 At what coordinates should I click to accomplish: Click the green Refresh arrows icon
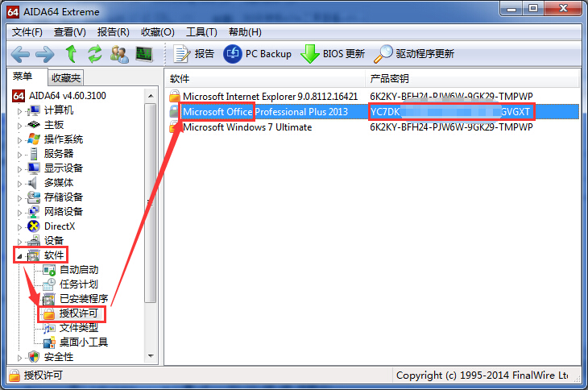pos(95,54)
